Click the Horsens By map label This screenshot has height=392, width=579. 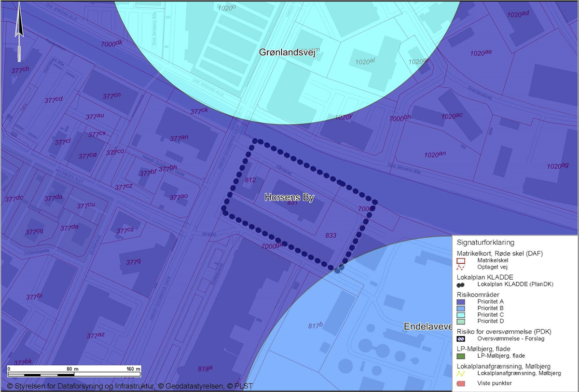point(289,198)
